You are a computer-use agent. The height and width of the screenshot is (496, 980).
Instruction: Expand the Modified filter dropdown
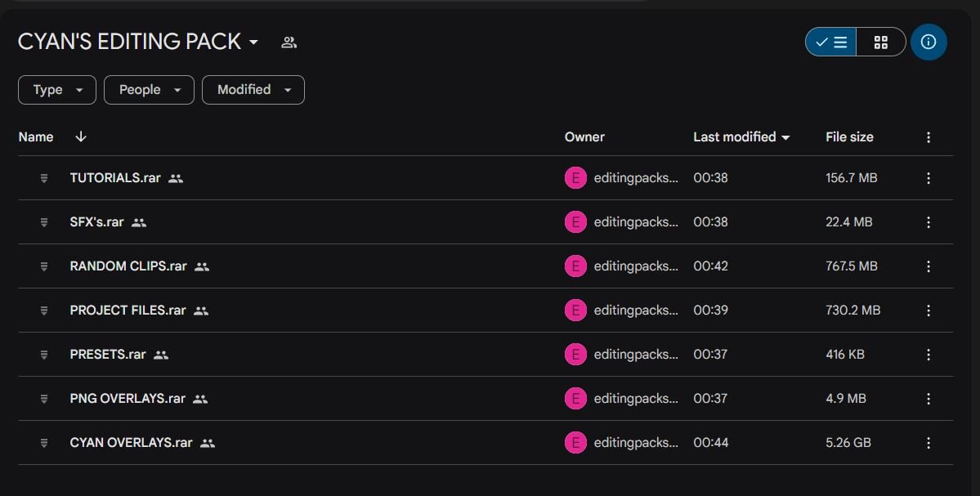click(253, 90)
